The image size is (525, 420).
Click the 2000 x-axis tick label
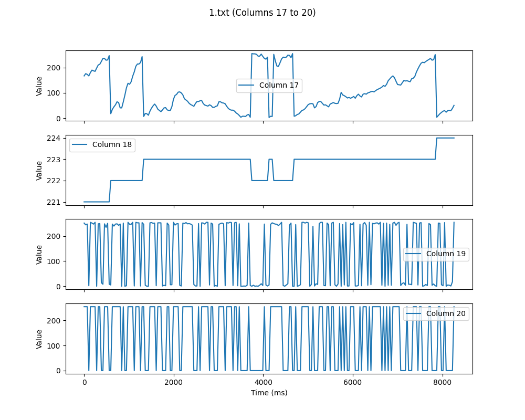point(174,382)
